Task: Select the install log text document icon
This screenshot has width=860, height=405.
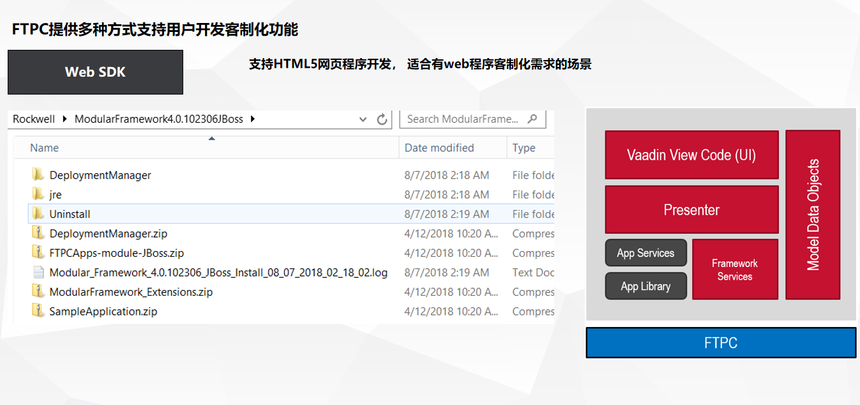Action: (x=38, y=272)
